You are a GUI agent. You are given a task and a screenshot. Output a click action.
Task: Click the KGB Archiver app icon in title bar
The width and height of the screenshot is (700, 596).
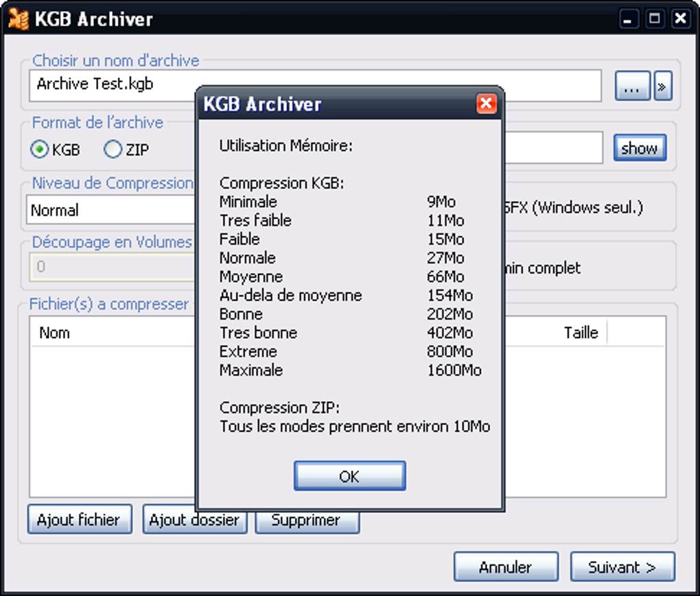(x=19, y=19)
